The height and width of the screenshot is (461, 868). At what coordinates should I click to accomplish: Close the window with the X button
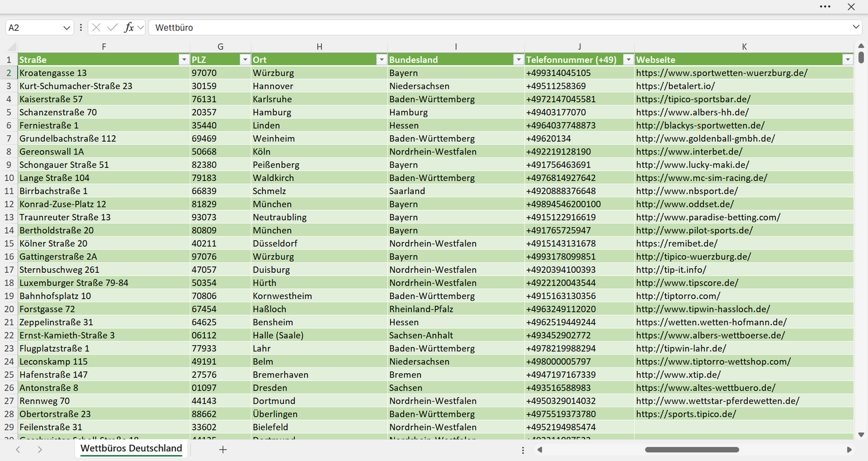click(x=851, y=7)
